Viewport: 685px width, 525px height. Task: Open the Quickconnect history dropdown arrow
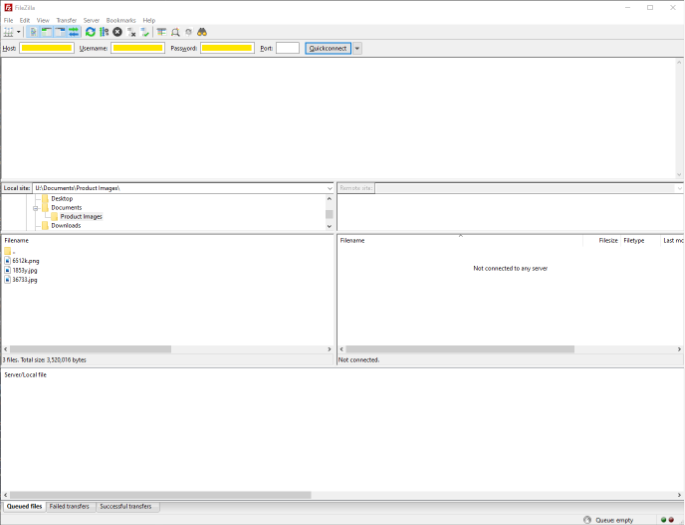[357, 48]
